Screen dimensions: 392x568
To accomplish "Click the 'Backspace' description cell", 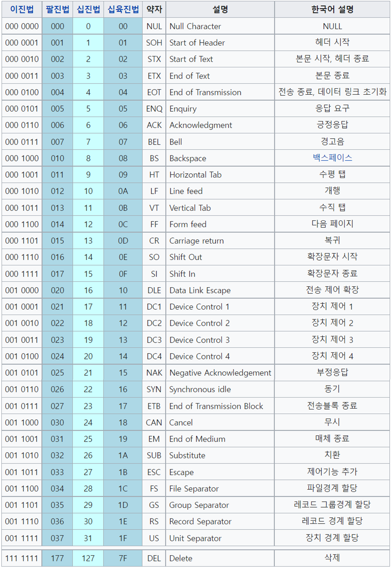I will point(220,158).
